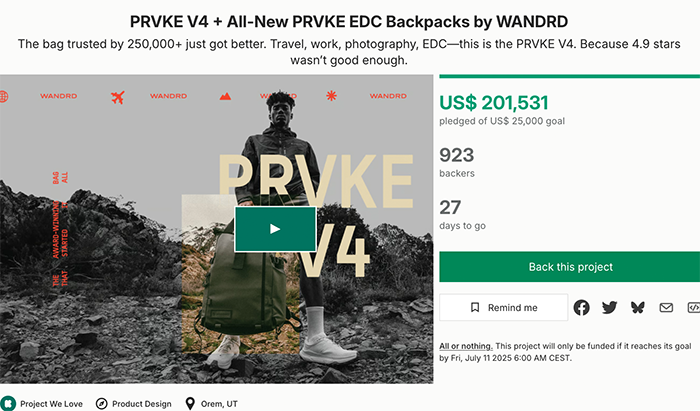Click the location pin icon
The height and width of the screenshot is (411, 700).
[190, 403]
